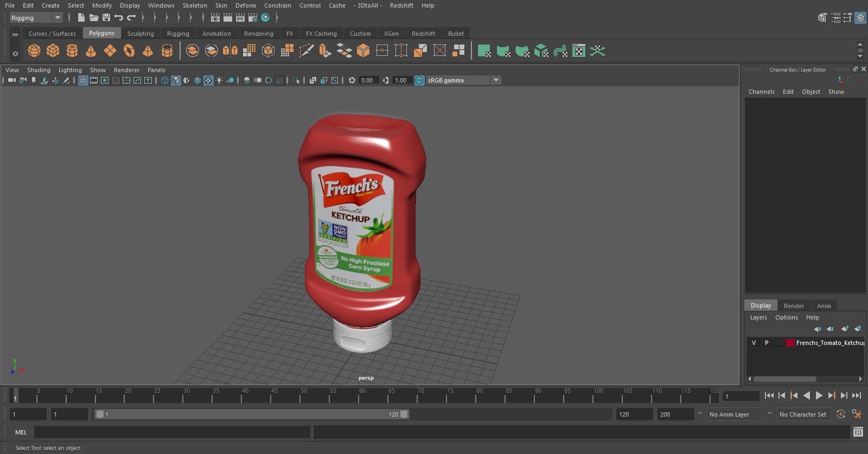Create a polygon pipe from the shelf

167,51
